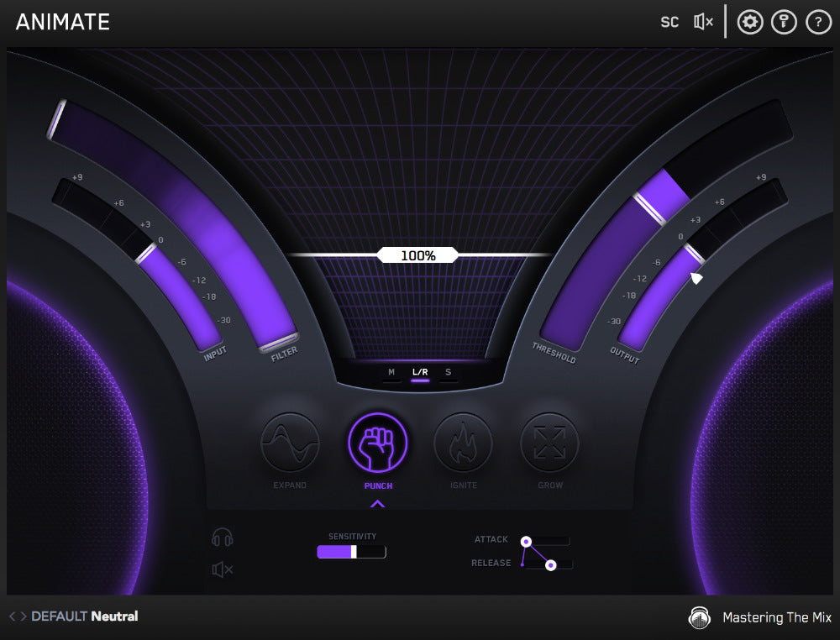Click the Sensitivity slider
The image size is (840, 640).
[351, 552]
